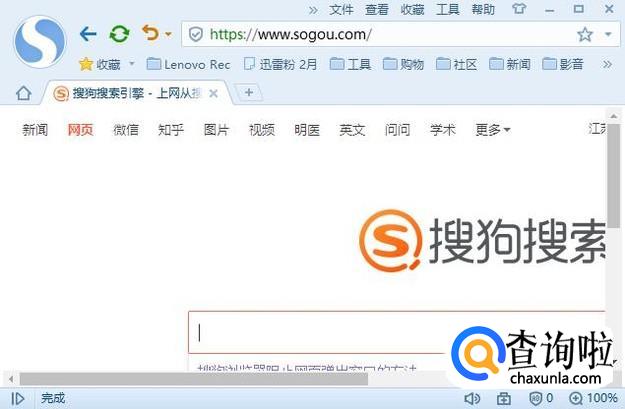Click the 完成 status text

pos(53,398)
